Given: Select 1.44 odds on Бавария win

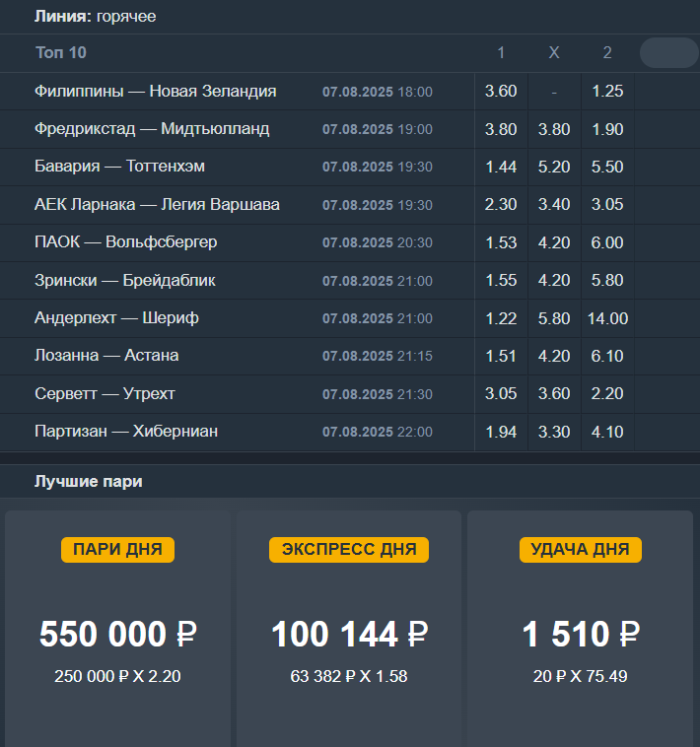Looking at the screenshot, I should tap(501, 167).
